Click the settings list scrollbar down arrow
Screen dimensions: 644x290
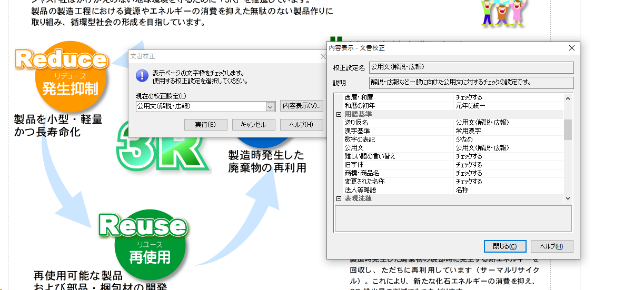[x=568, y=198]
